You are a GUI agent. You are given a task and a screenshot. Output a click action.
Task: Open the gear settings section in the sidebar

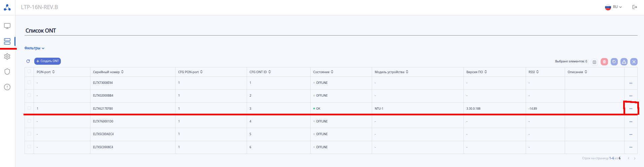point(7,57)
